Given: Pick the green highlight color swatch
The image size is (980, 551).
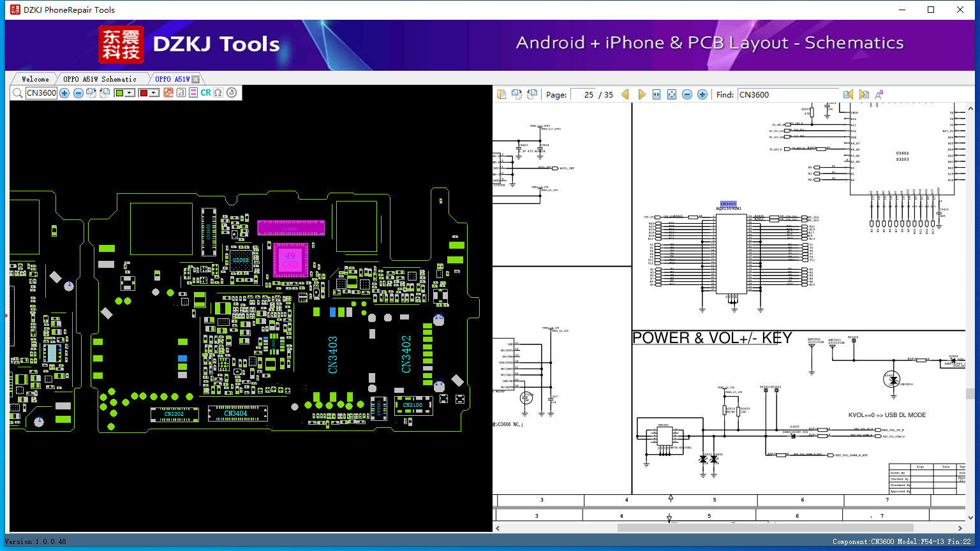Looking at the screenshot, I should (x=119, y=93).
